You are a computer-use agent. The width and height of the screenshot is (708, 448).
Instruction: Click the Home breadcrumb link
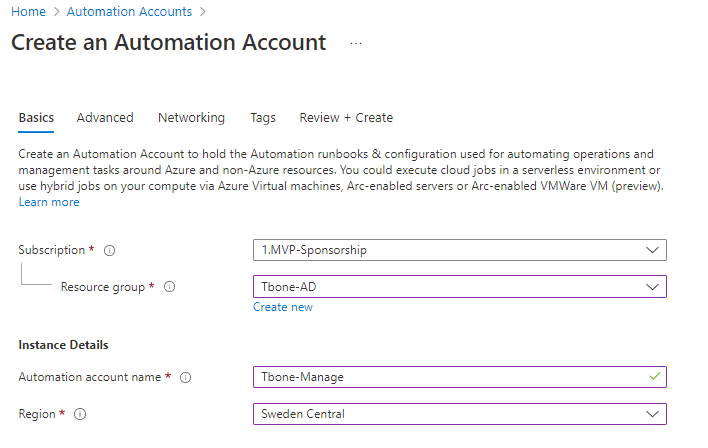pos(28,12)
